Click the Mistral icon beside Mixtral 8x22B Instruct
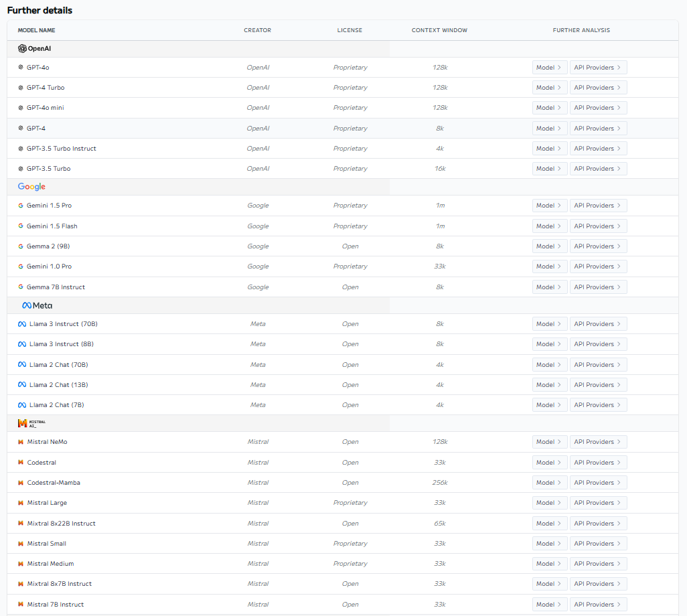 [x=21, y=523]
